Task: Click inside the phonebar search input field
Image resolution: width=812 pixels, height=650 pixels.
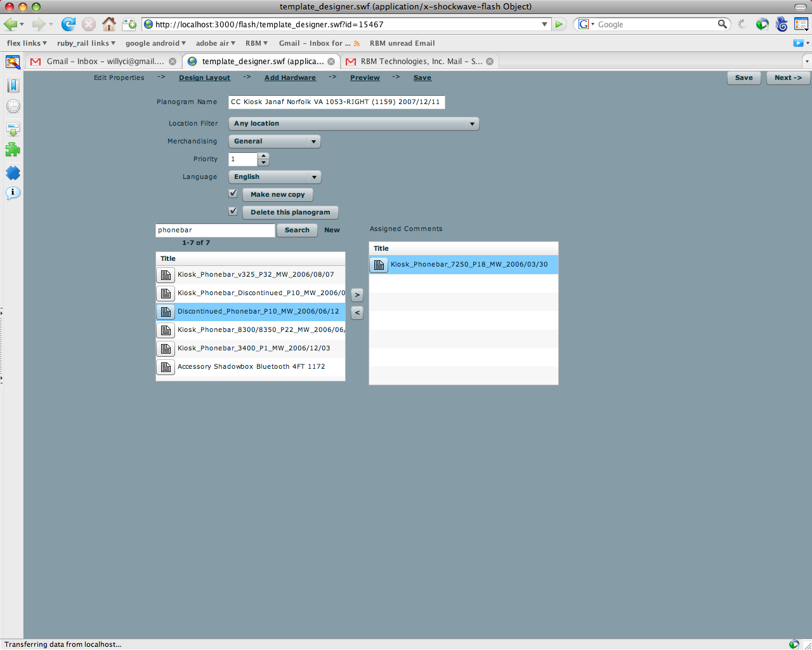Action: [x=215, y=230]
